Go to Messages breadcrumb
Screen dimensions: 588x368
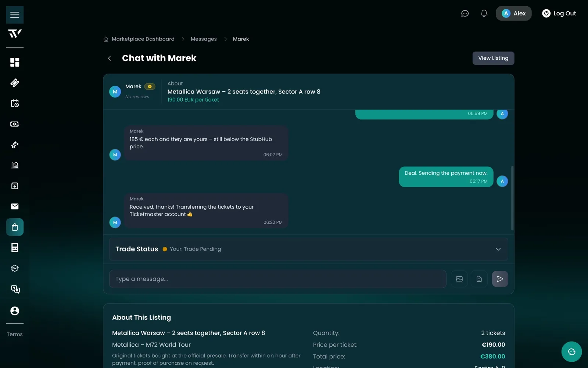click(x=204, y=39)
